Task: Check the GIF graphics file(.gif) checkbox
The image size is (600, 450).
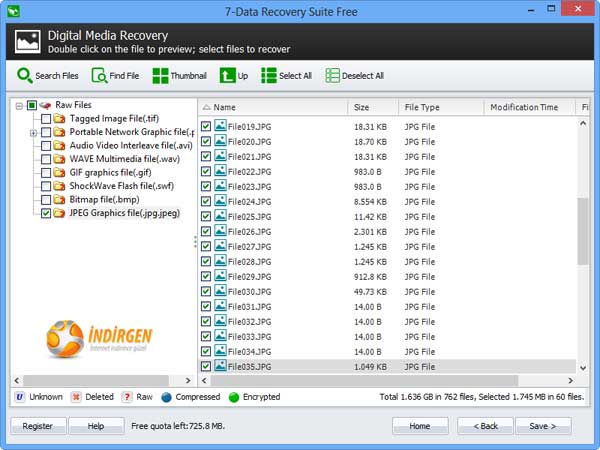Action: click(x=46, y=173)
